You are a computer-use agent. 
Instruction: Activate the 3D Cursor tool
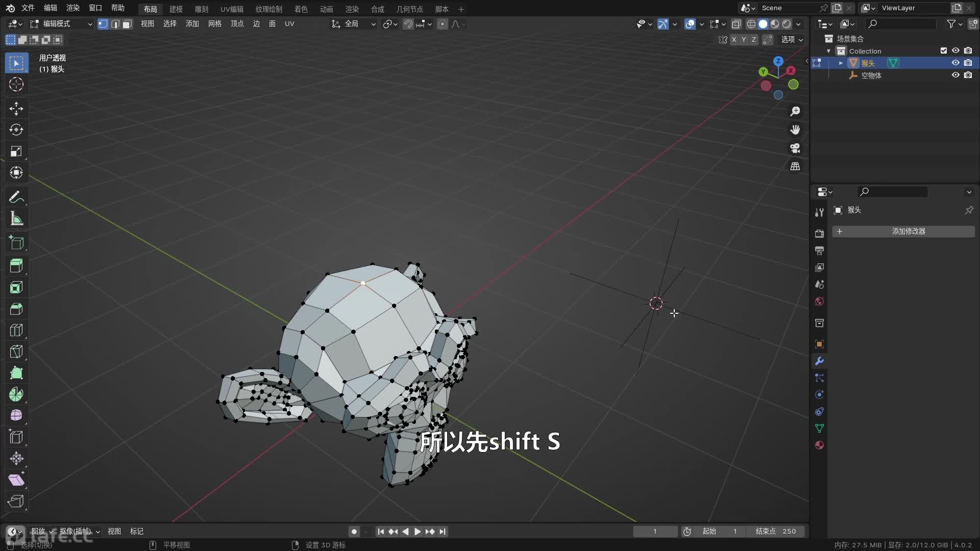tap(16, 84)
